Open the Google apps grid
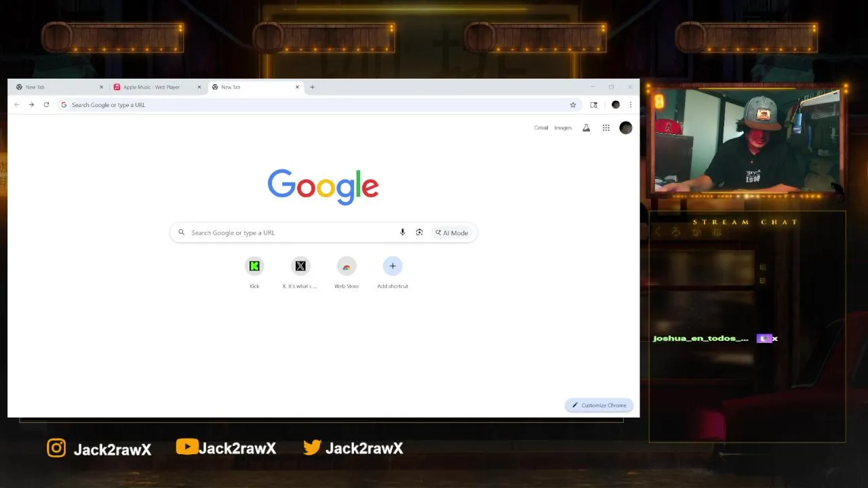This screenshot has width=868, height=488. click(606, 127)
